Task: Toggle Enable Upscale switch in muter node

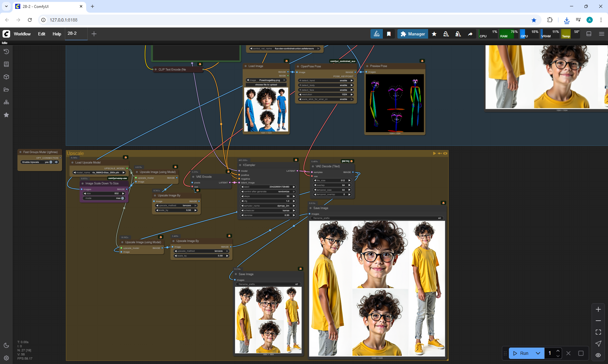Action: 51,162
